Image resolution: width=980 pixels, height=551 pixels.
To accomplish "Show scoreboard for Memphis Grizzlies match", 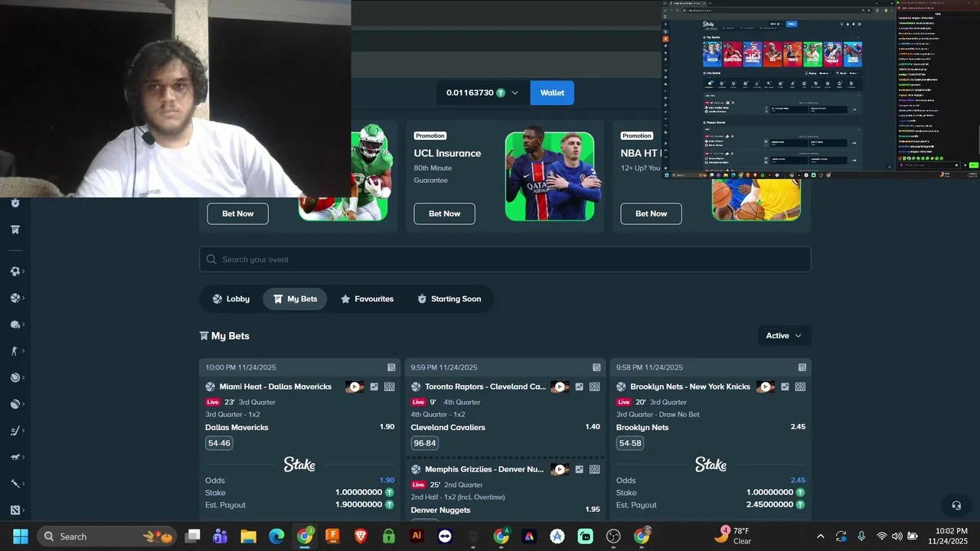I will (x=595, y=470).
